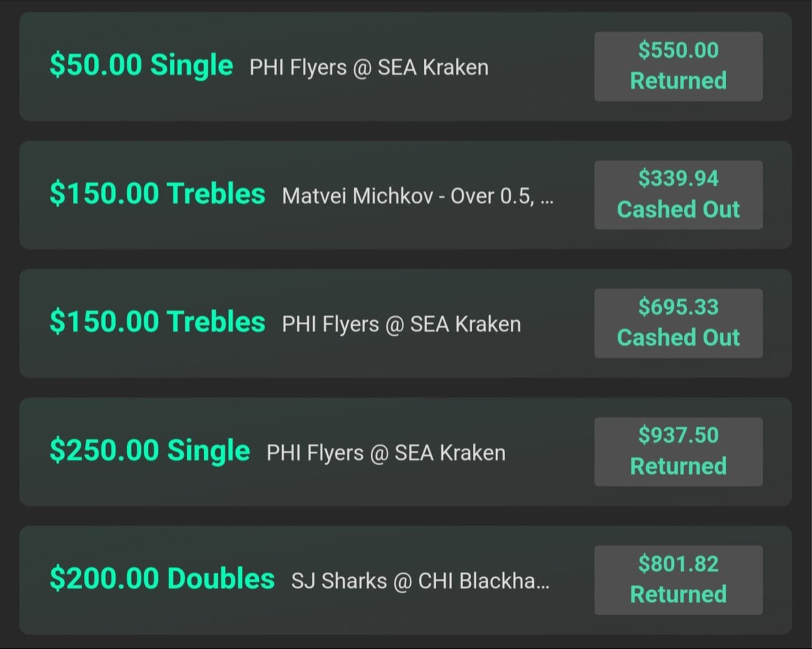Click the $339.94 cash out amount
Viewport: 812px width, 649px height.
[678, 178]
